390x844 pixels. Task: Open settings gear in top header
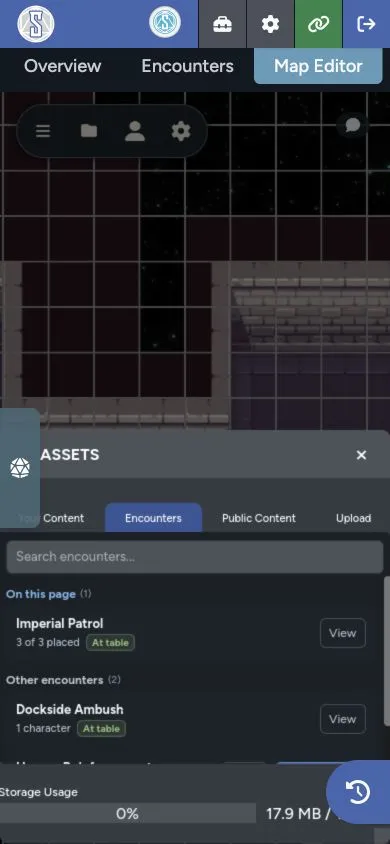tap(270, 24)
